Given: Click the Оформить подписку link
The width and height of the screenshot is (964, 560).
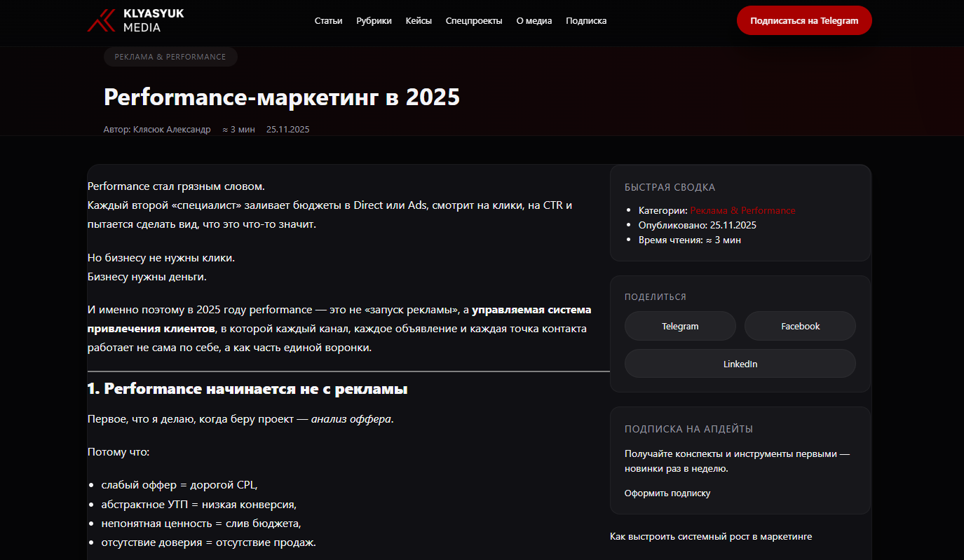Looking at the screenshot, I should [x=666, y=493].
